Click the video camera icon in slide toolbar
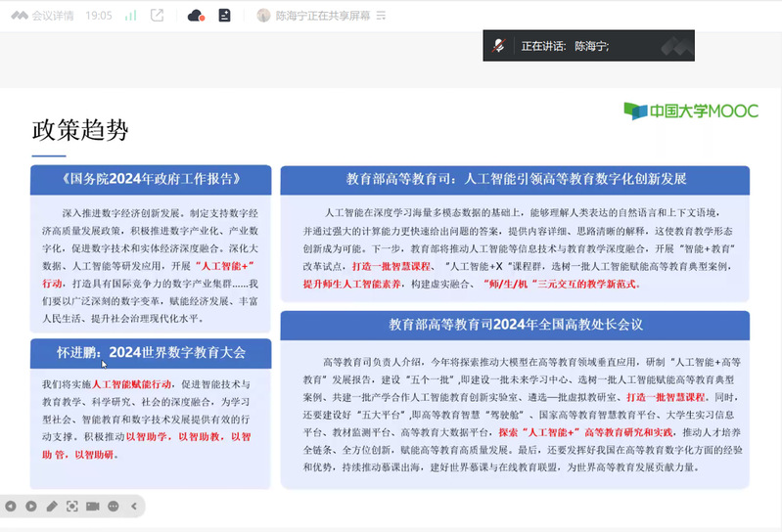 [93, 506]
